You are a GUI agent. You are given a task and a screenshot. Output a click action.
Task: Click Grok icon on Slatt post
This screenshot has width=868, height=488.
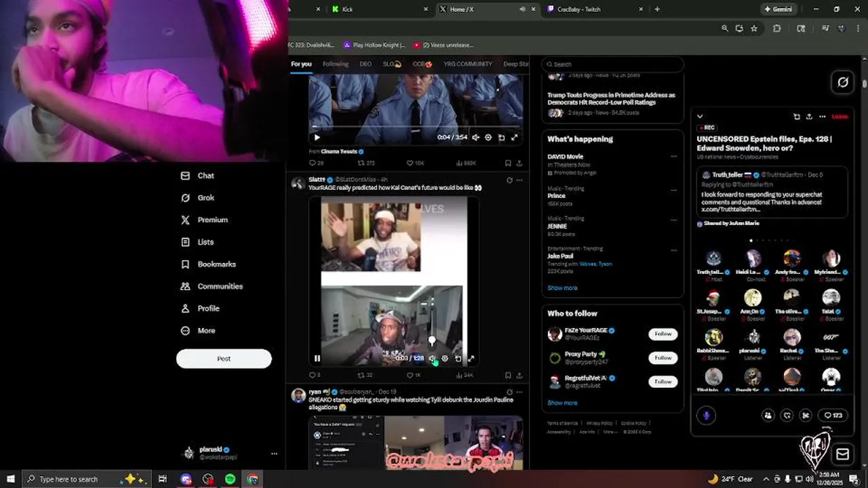(x=509, y=180)
